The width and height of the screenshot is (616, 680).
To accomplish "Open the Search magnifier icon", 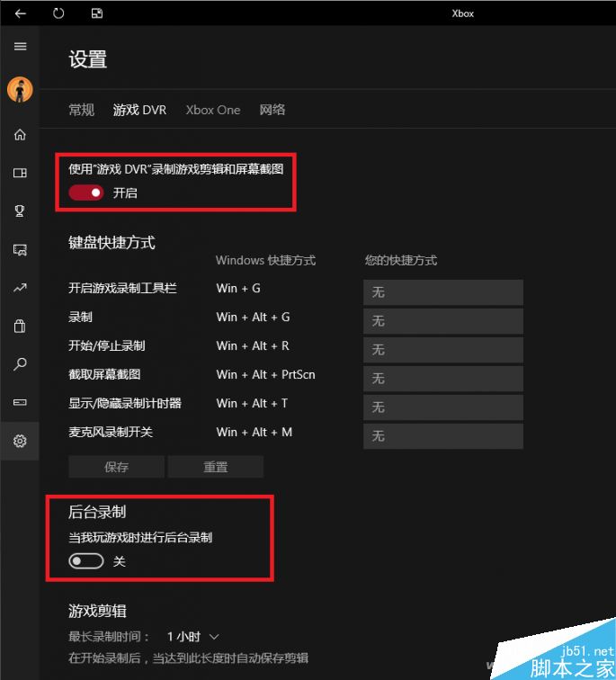I will [x=20, y=364].
